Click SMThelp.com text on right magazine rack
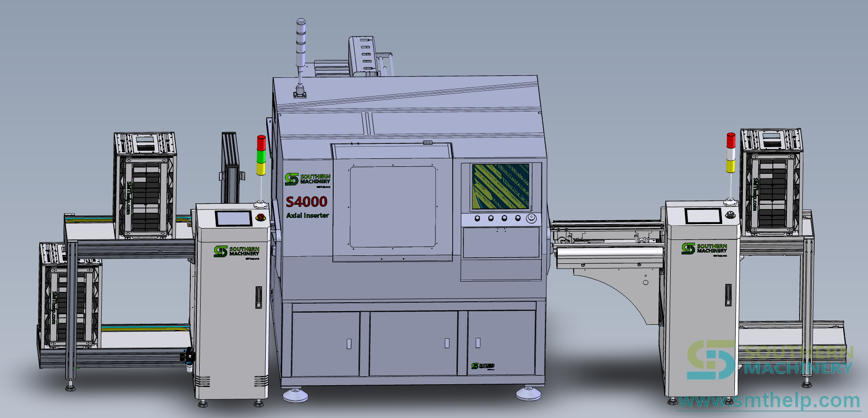Image resolution: width=868 pixels, height=418 pixels. point(755,194)
